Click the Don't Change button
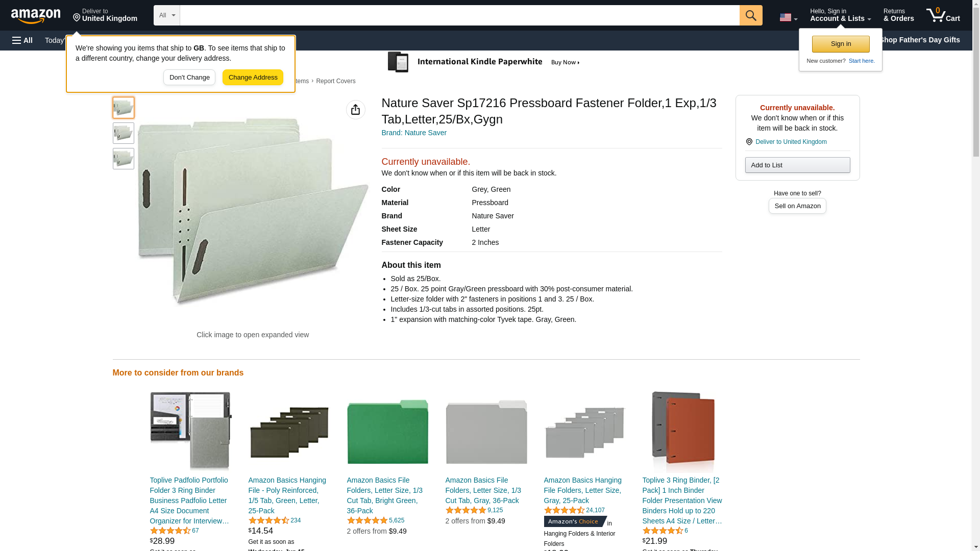This screenshot has height=551, width=980. click(189, 78)
